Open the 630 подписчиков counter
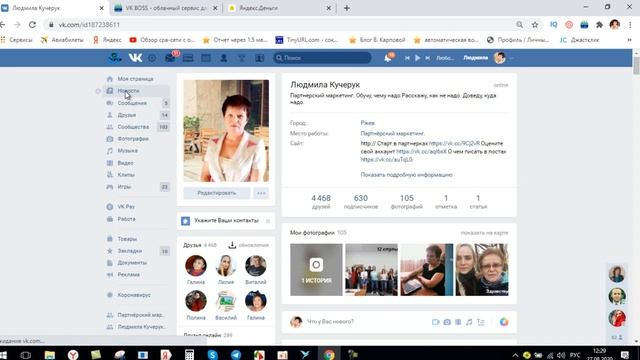 tap(361, 202)
